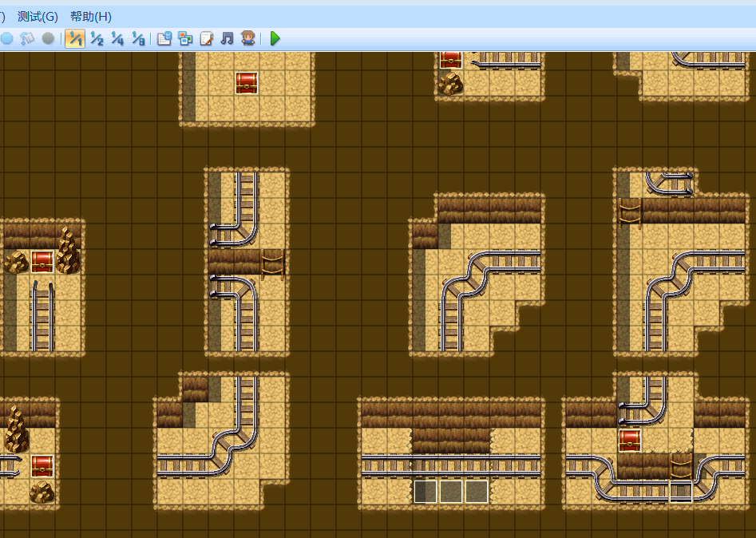This screenshot has height=538, width=756.
Task: Select the treasure chest in the trackless room
Action: tap(247, 83)
